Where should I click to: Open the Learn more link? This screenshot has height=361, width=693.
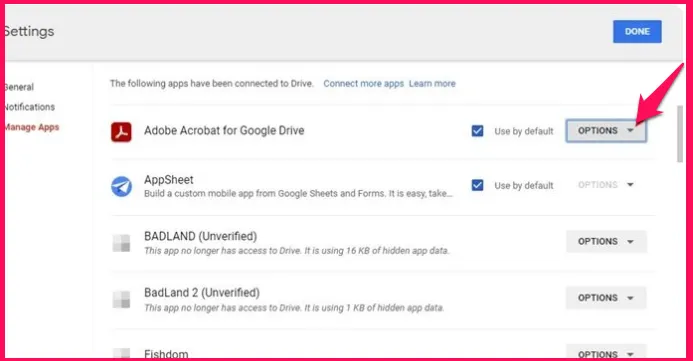pyautogui.click(x=432, y=84)
